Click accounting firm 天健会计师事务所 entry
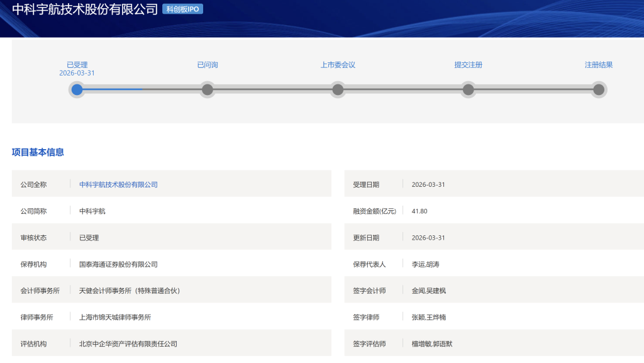 130,291
